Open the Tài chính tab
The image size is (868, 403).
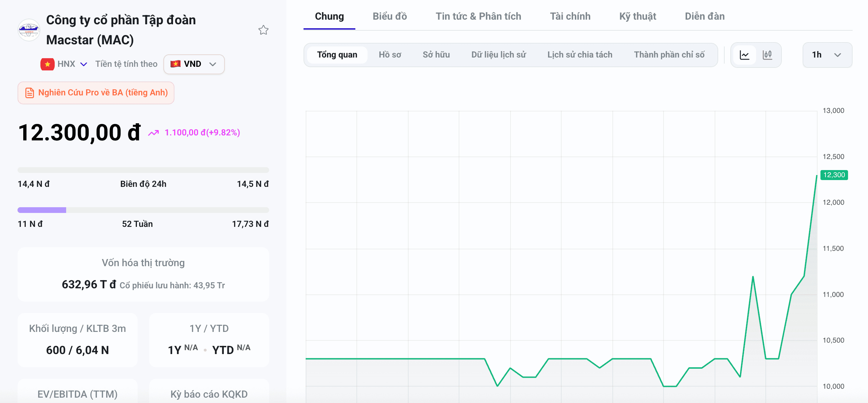570,16
